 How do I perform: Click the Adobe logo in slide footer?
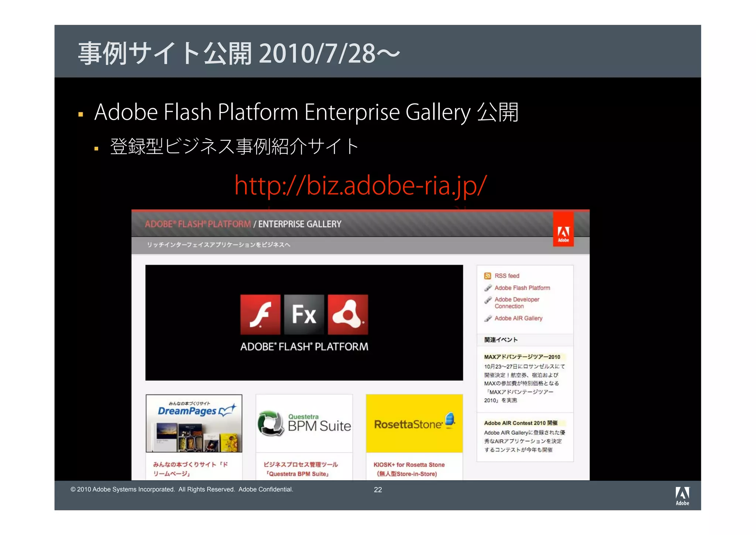click(682, 496)
